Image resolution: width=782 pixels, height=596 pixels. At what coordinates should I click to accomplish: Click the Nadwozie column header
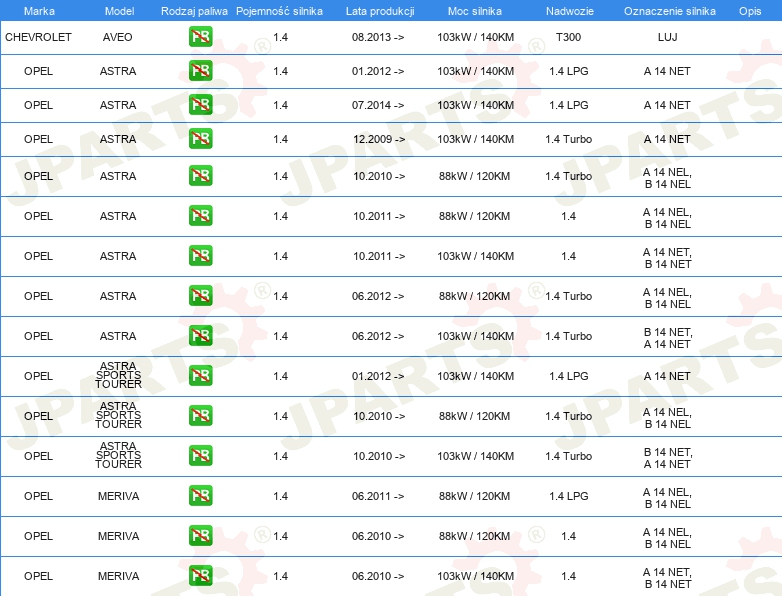pos(570,11)
